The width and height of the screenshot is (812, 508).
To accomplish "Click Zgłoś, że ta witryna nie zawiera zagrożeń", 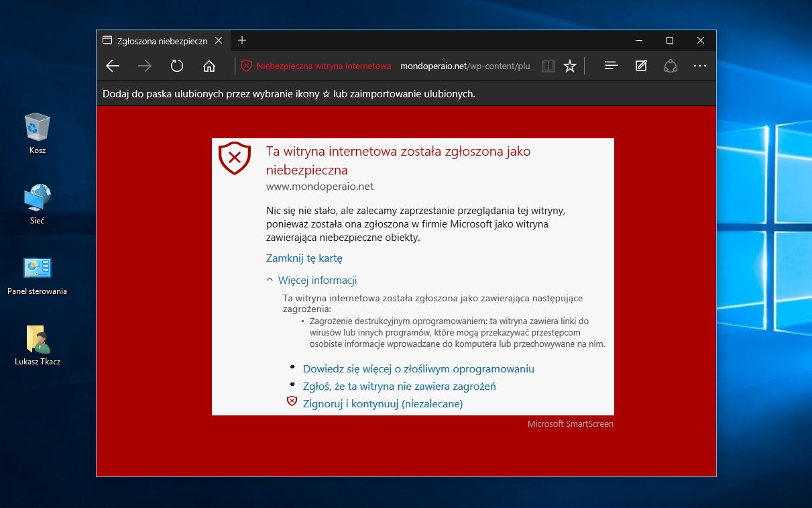I will click(x=400, y=386).
